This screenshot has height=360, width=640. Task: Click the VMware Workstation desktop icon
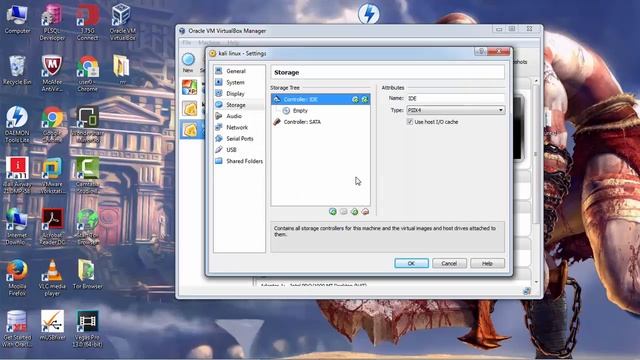coord(52,176)
